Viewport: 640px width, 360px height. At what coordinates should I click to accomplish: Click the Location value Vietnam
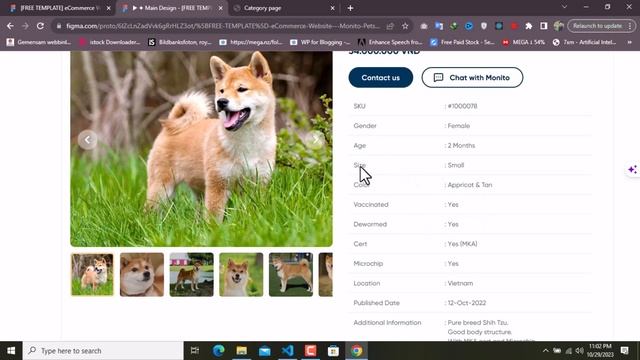click(x=460, y=283)
